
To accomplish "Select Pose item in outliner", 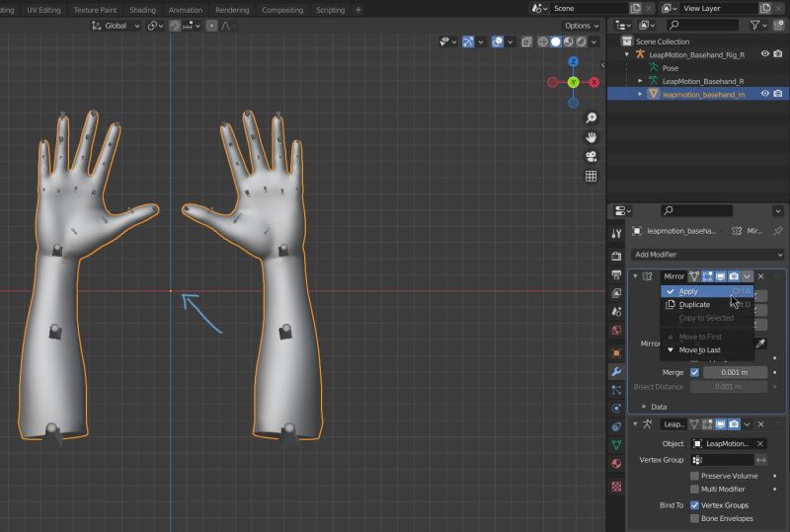I will [x=671, y=67].
